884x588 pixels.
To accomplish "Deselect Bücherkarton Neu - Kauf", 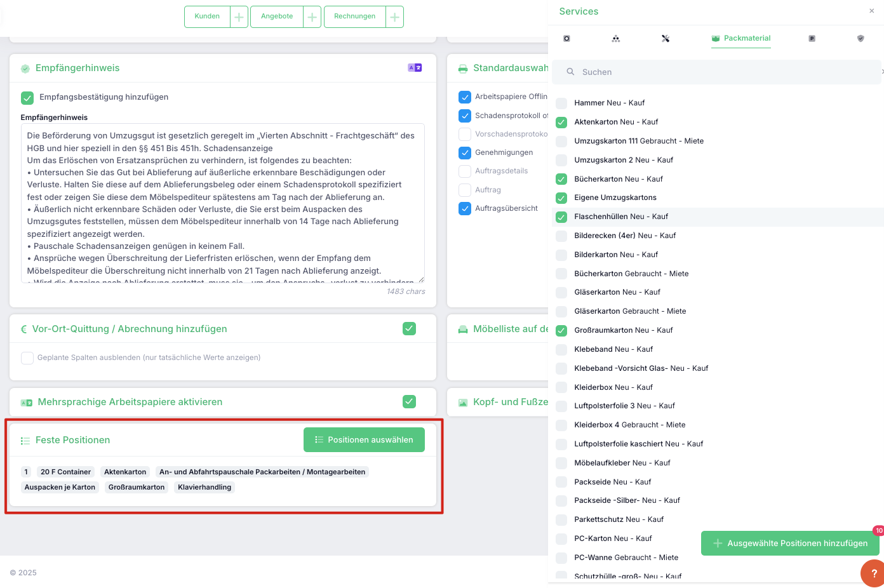I will click(561, 180).
